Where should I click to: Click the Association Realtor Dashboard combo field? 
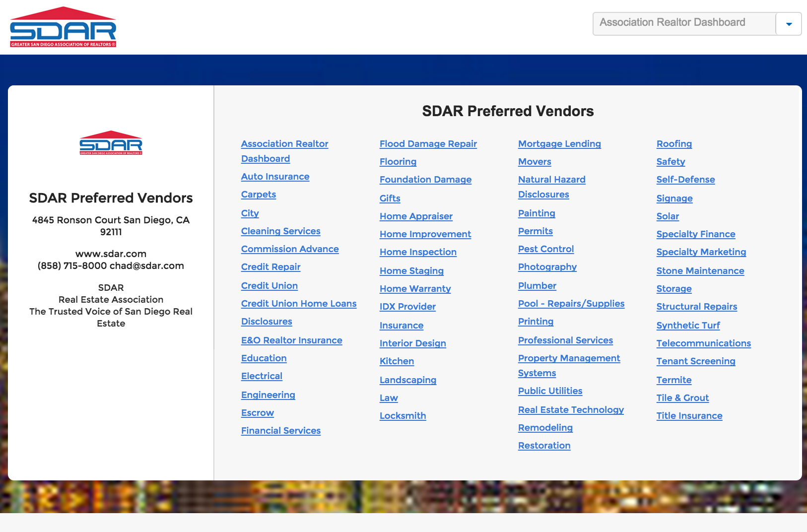[697, 24]
